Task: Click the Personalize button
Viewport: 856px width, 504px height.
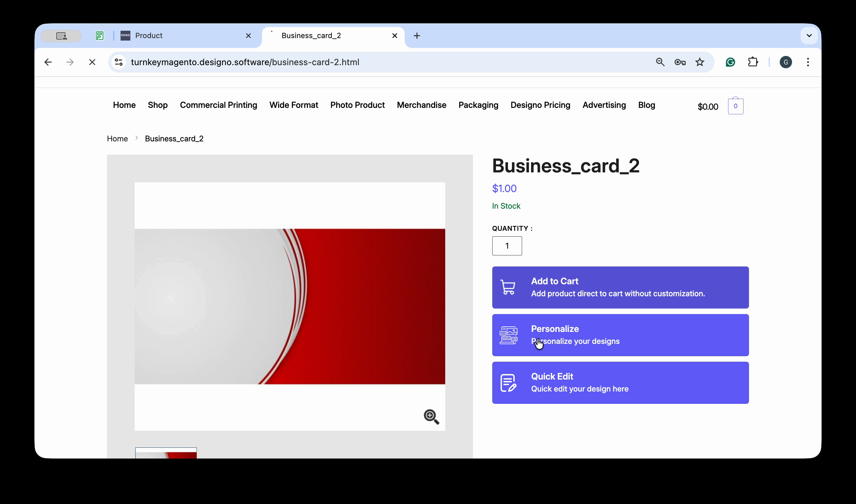Action: 620,335
